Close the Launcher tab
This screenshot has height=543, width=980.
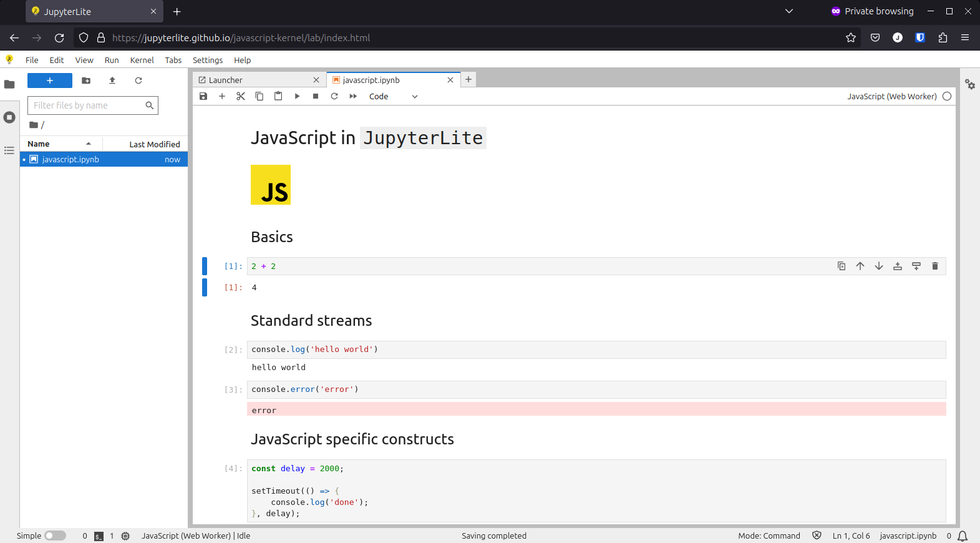316,80
